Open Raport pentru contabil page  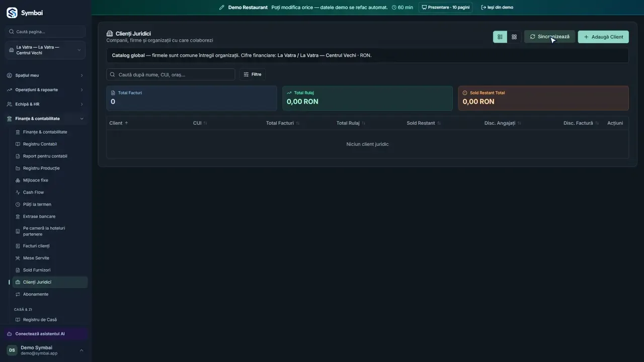pyautogui.click(x=50, y=156)
